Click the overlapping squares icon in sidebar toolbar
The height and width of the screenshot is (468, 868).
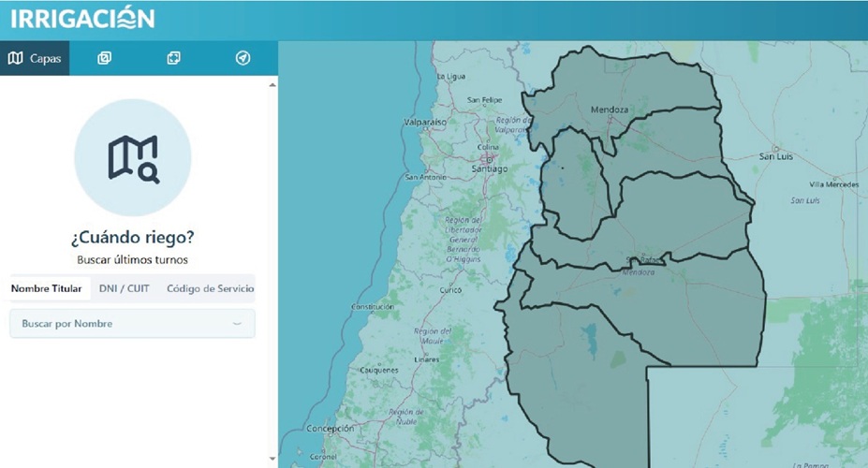point(104,58)
